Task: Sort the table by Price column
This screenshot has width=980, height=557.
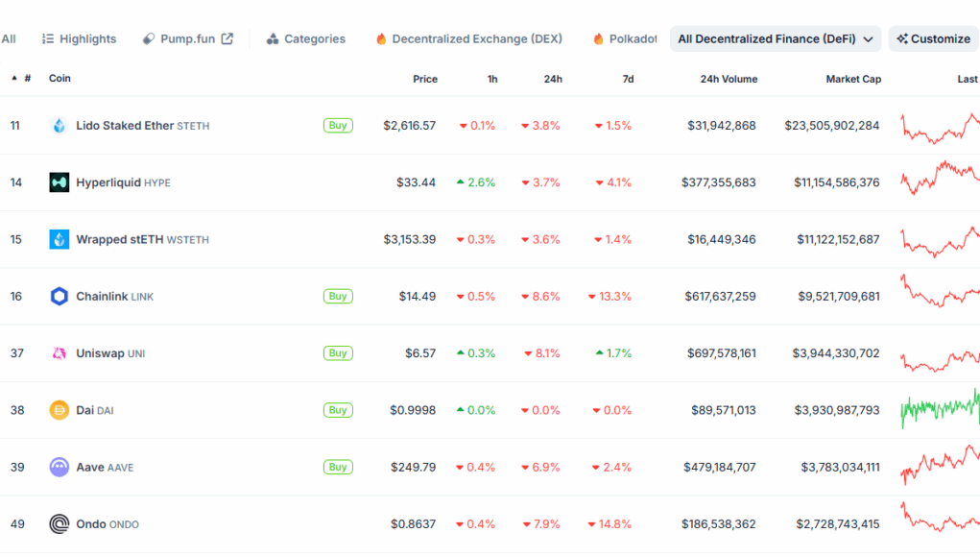Action: pos(425,79)
